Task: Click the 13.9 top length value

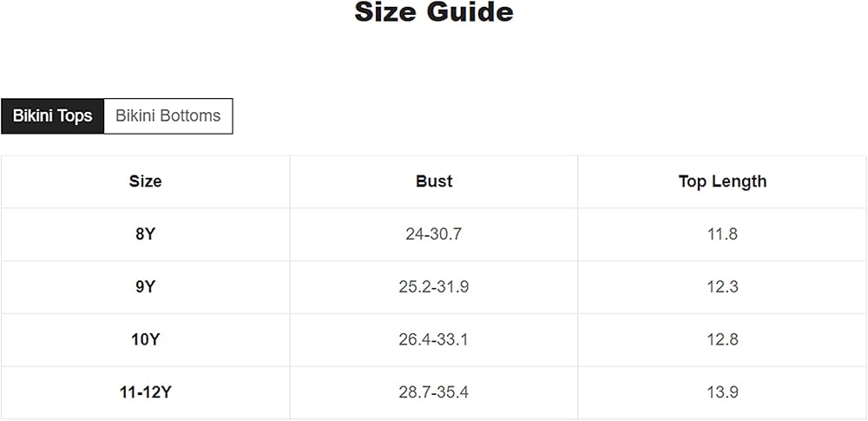Action: coord(722,392)
